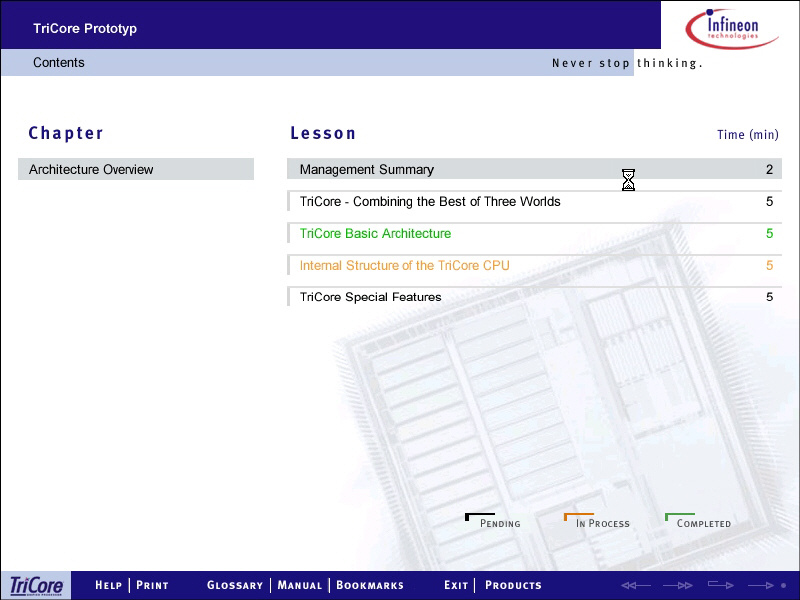Open the Print option
The image size is (800, 600).
click(x=152, y=585)
